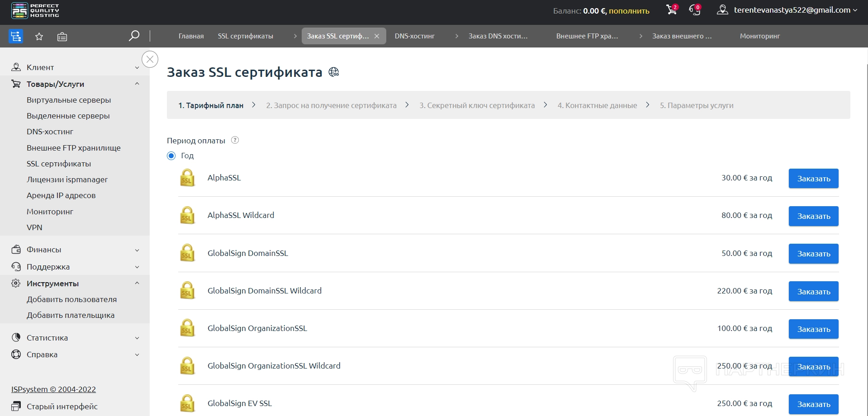Switch to the Заказ DNS хости… tab
The height and width of the screenshot is (416, 868).
(x=498, y=36)
